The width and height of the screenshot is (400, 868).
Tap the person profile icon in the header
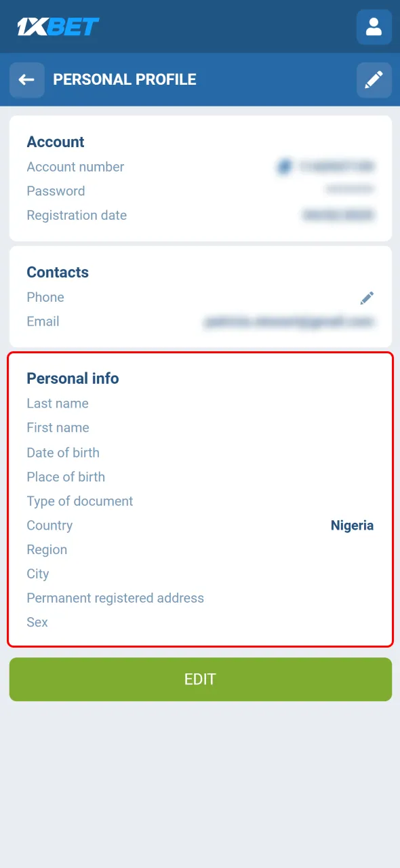[374, 27]
